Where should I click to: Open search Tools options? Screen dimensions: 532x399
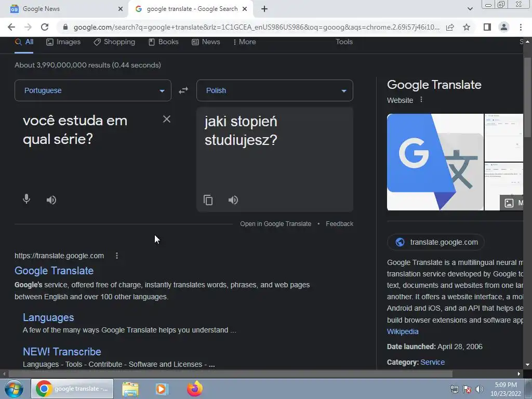344,42
